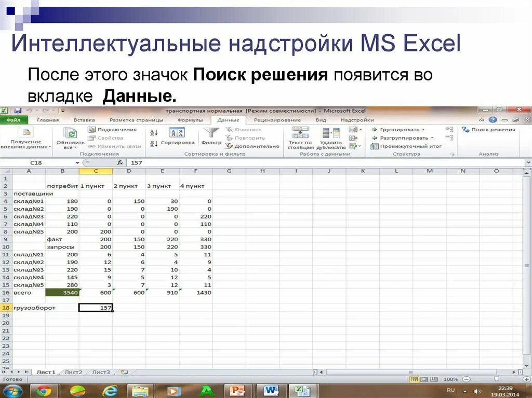Click the zoom slider handle
The image size is (532, 398).
tap(496, 379)
